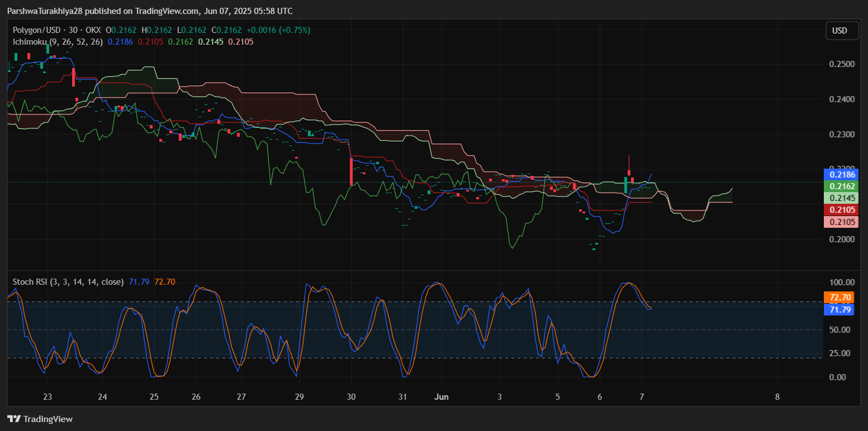This screenshot has height=431, width=868.
Task: Click the light green 0.2145 axis label
Action: (x=839, y=198)
